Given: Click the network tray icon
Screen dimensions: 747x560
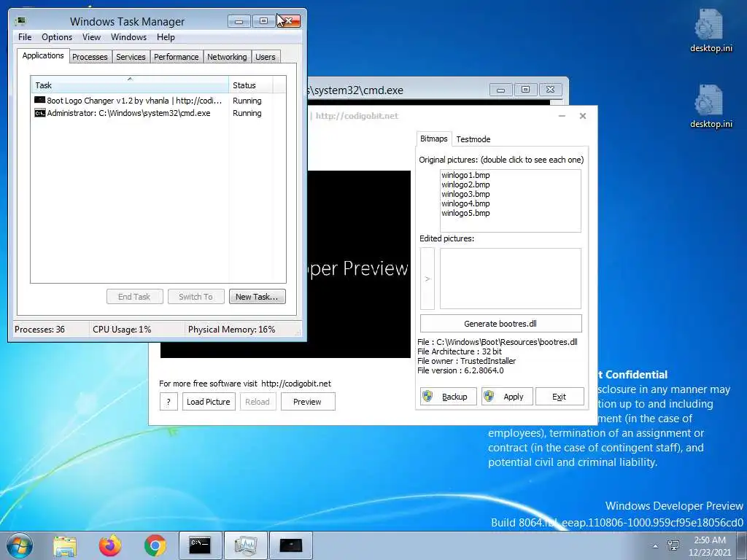Looking at the screenshot, I should [x=673, y=545].
